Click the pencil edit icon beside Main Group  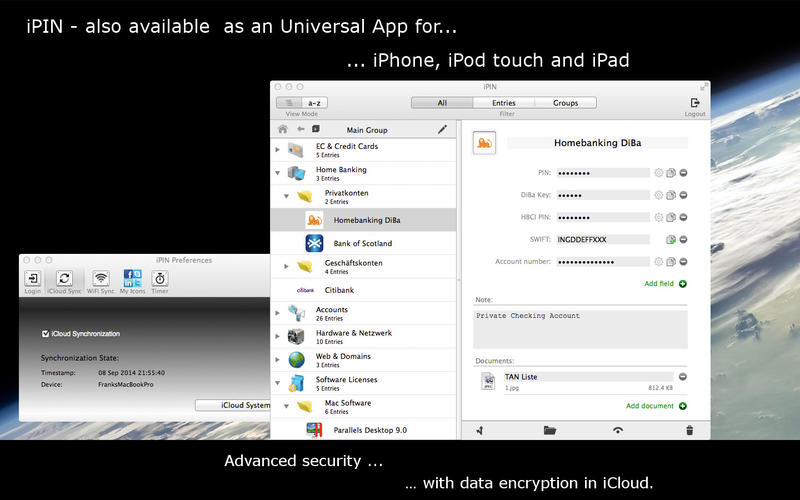(x=443, y=129)
